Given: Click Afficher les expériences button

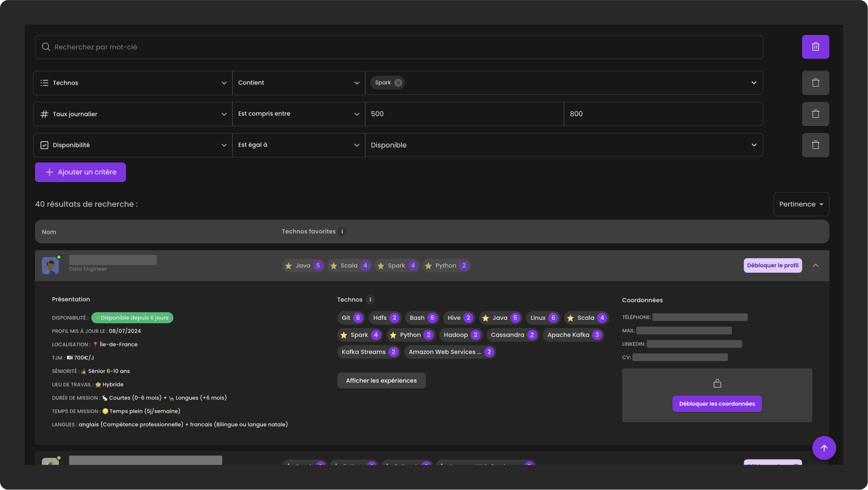Looking at the screenshot, I should click(x=381, y=381).
